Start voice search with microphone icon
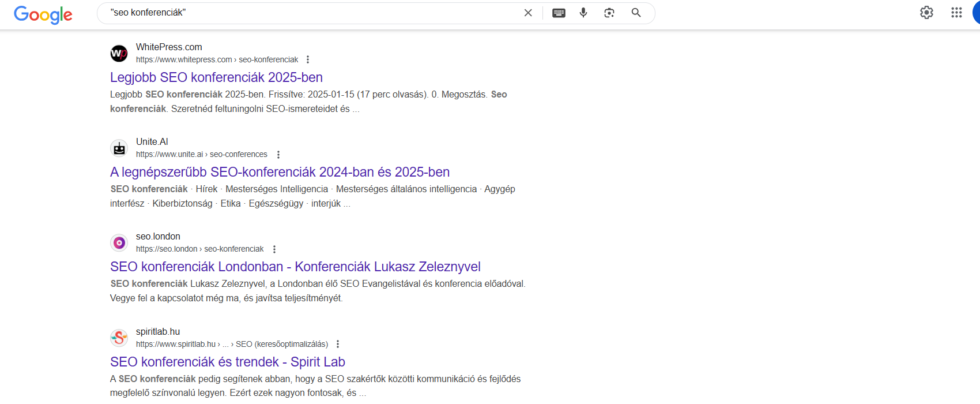 click(x=583, y=13)
